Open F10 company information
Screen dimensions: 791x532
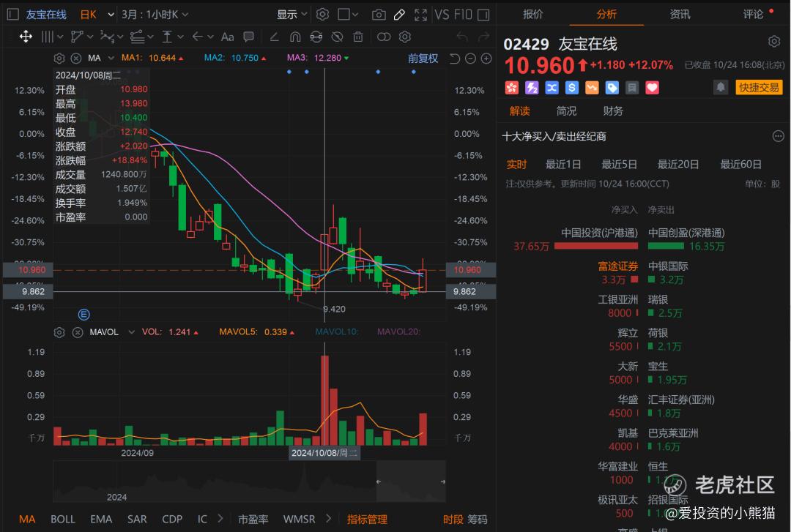(463, 15)
